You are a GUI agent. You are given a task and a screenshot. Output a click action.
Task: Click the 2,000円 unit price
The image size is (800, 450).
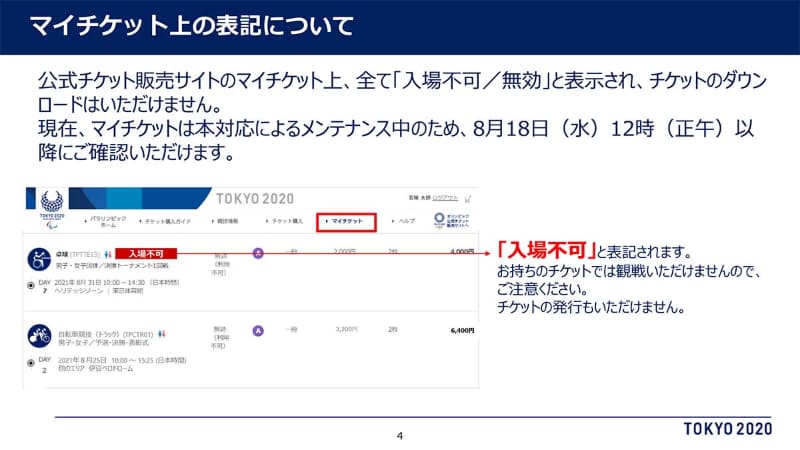click(x=345, y=251)
